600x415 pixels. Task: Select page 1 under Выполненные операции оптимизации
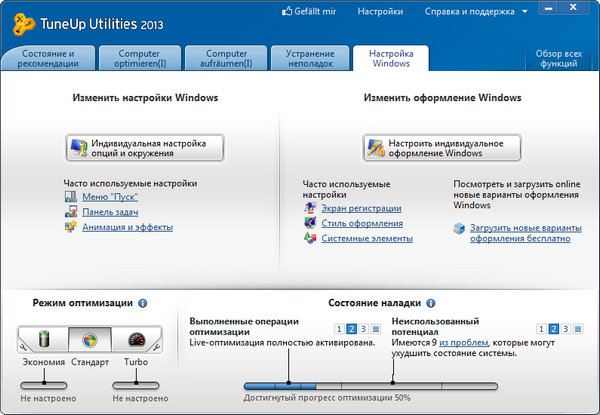[339, 329]
